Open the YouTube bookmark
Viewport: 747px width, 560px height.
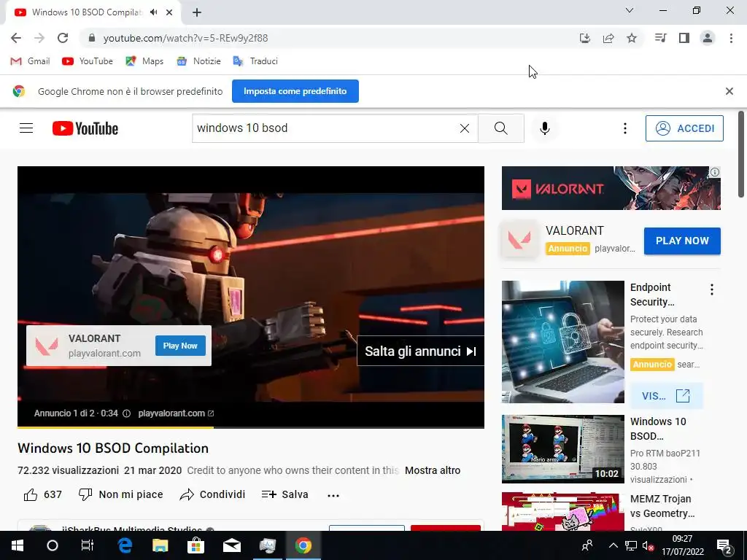[x=88, y=61]
